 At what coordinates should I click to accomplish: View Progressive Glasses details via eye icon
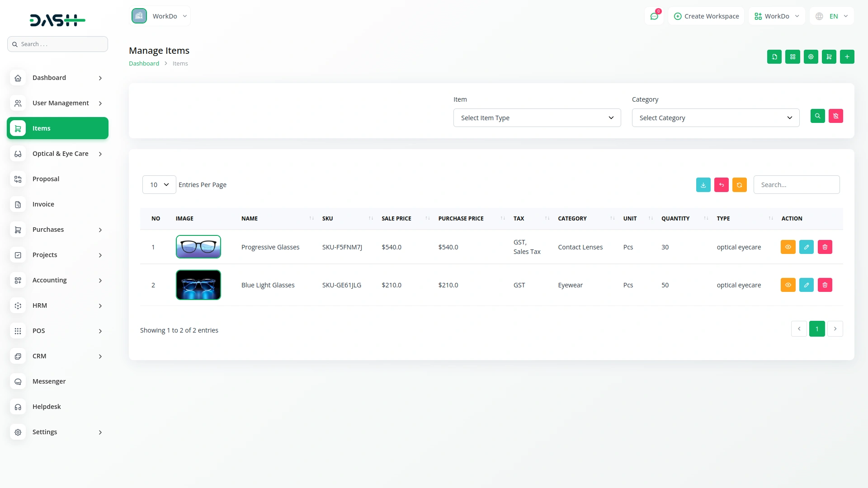pos(788,247)
